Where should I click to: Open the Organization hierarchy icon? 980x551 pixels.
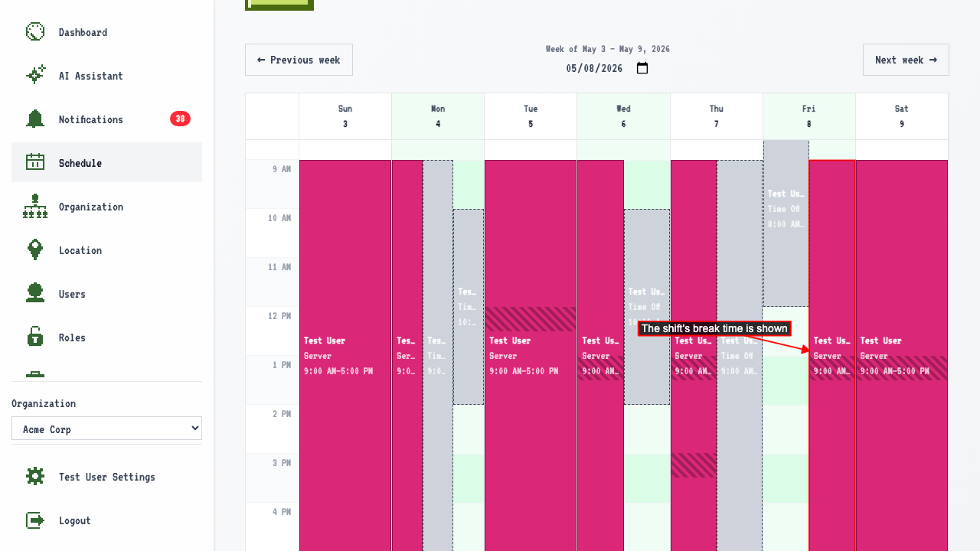click(35, 207)
